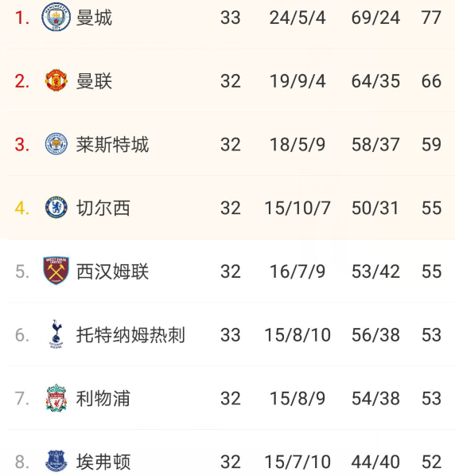The image size is (455, 476).
Task: Open the 托特纳姆热刺 team page
Action: click(130, 335)
